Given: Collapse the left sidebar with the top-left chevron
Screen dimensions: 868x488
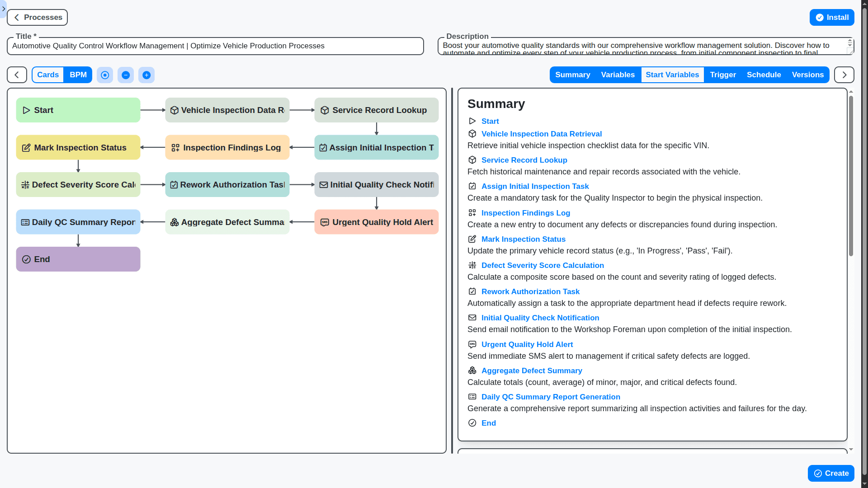Looking at the screenshot, I should 4,9.
